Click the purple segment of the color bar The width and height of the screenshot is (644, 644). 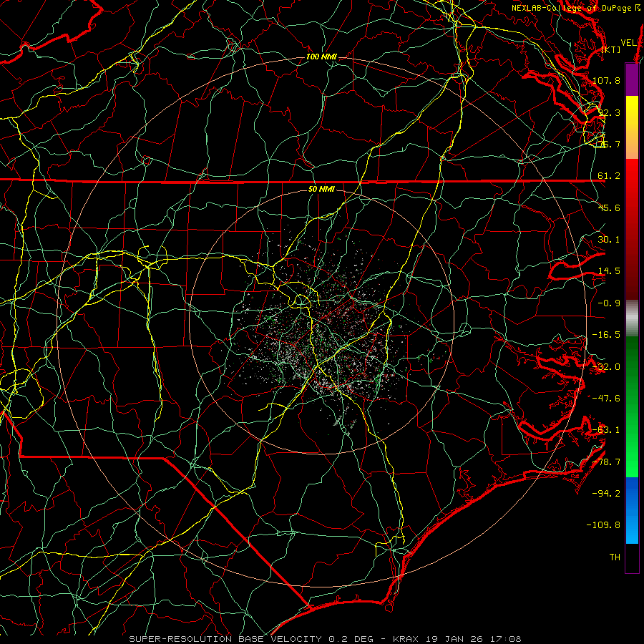pos(632,79)
